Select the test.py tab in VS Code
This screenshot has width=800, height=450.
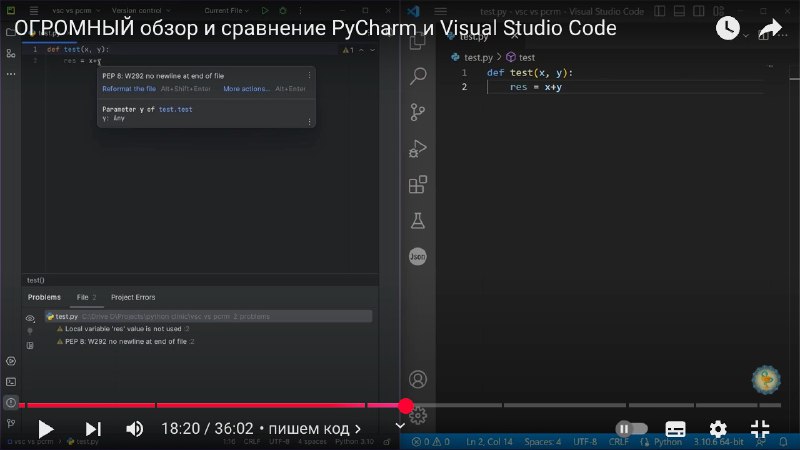pos(475,37)
